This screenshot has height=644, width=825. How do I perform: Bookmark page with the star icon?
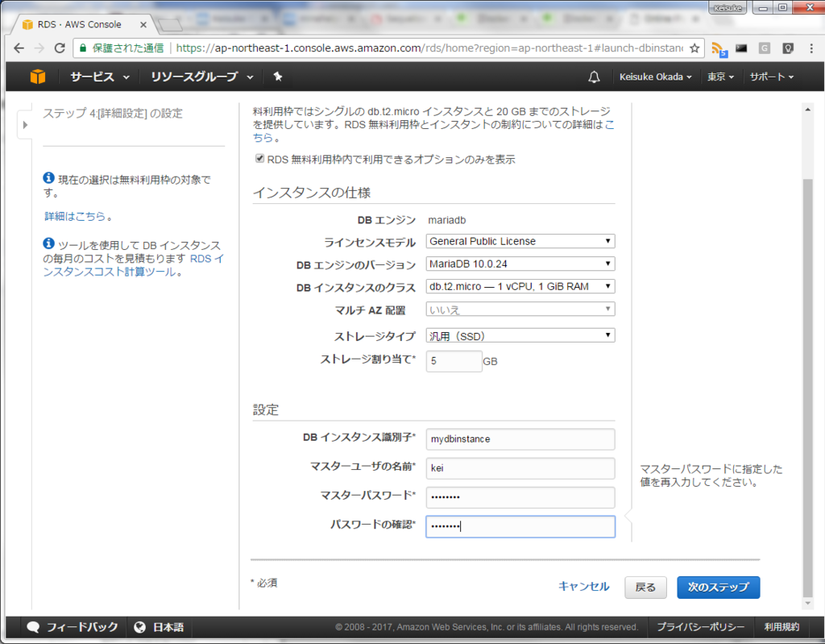[x=694, y=48]
